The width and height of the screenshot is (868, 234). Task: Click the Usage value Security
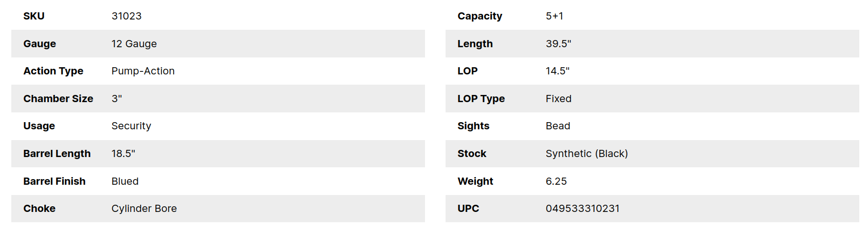pyautogui.click(x=131, y=126)
